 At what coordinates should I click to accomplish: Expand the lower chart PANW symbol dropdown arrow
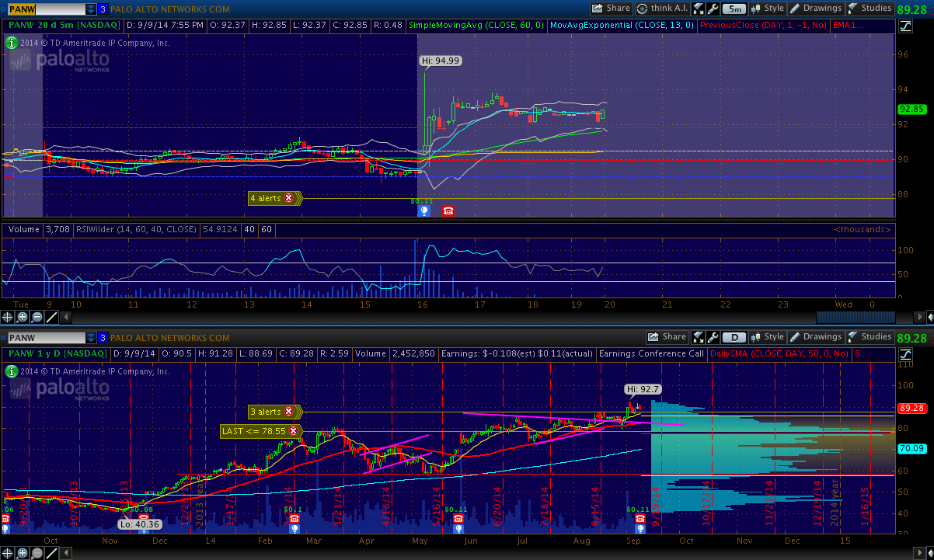89,338
